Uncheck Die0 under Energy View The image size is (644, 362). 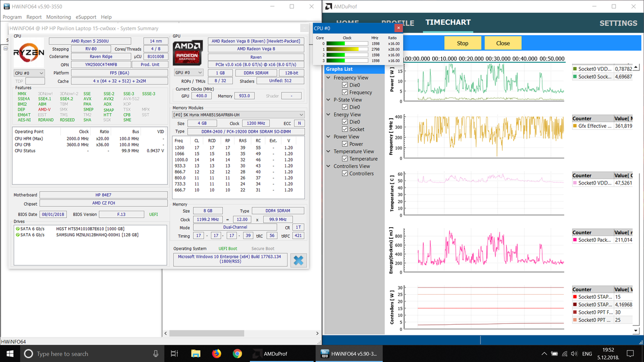coord(345,122)
